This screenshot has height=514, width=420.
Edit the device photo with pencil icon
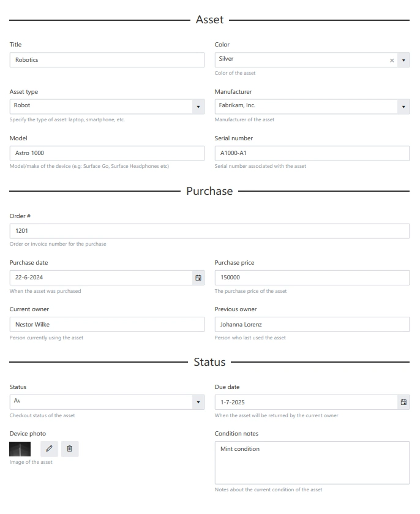[x=49, y=449]
